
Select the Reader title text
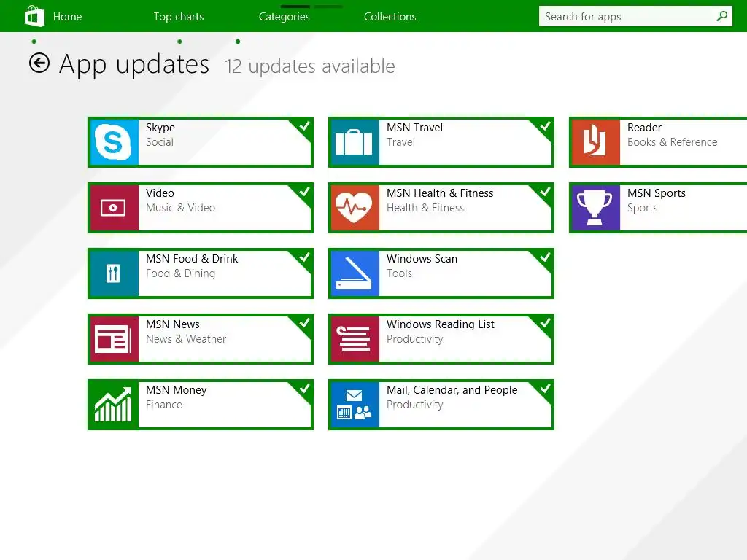[644, 128]
